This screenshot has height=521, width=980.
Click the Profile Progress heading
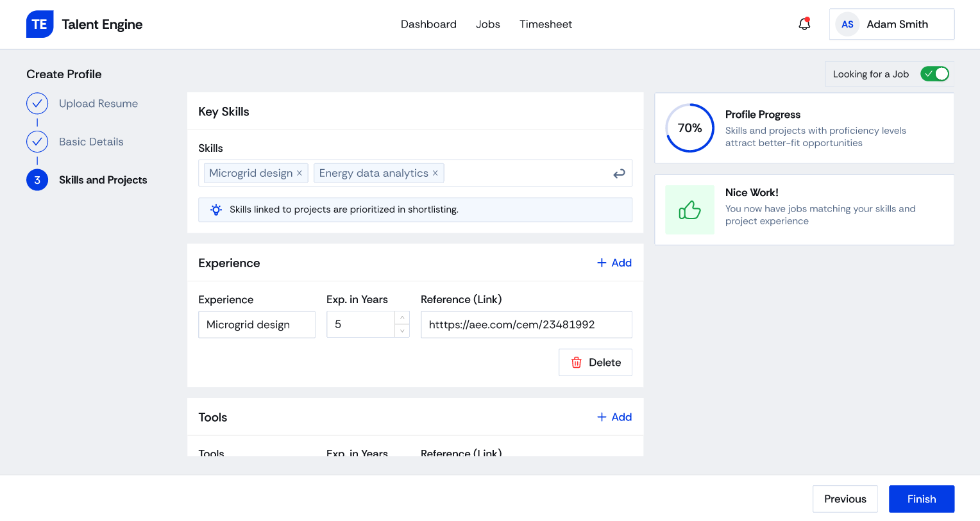pos(763,114)
